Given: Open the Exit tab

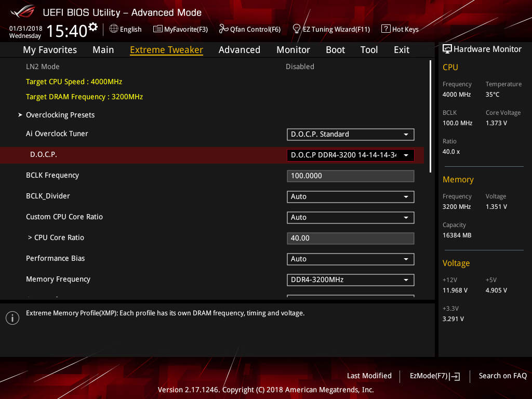Looking at the screenshot, I should tap(402, 50).
